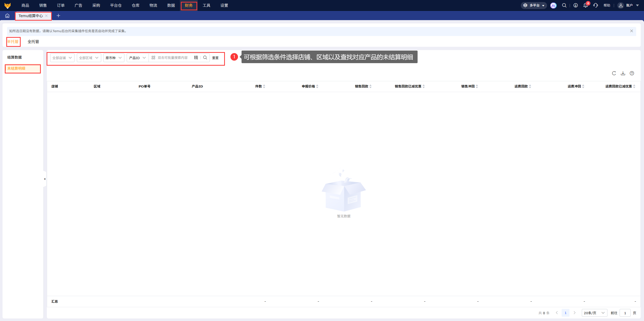Open the 20条/页 page size dropdown
Viewport: 644px width, 321px height.
[x=594, y=313]
